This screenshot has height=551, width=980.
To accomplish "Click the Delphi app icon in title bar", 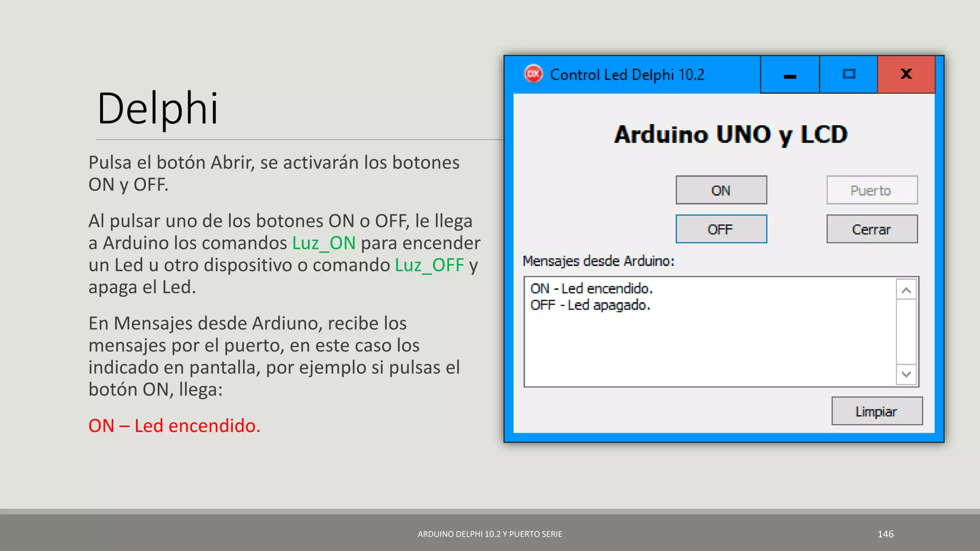I will (x=533, y=74).
